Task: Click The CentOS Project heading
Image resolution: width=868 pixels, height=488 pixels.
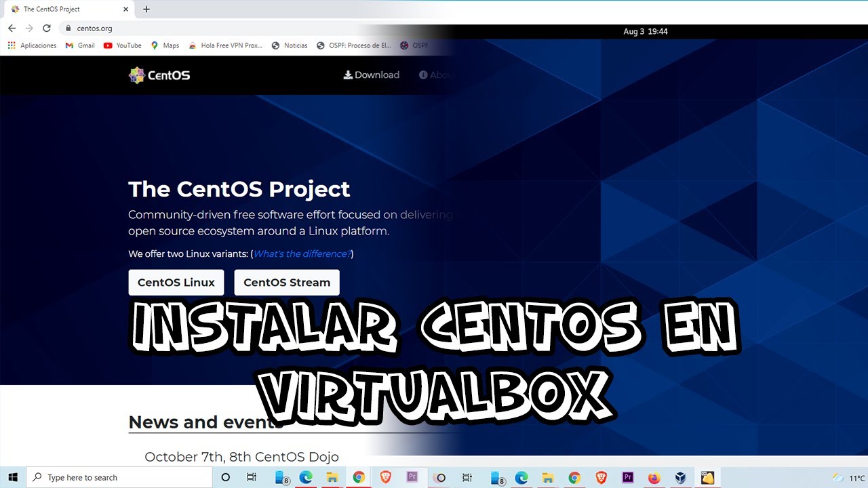Action: (239, 189)
